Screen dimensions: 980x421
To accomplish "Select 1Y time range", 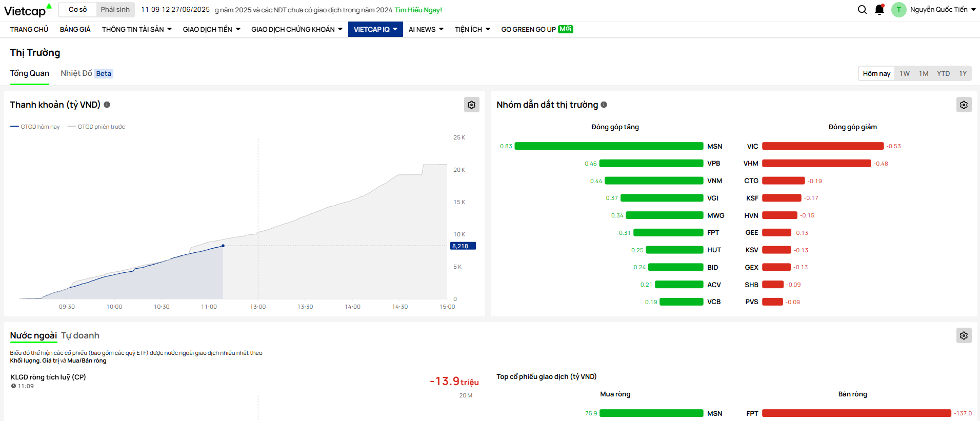I will [963, 73].
